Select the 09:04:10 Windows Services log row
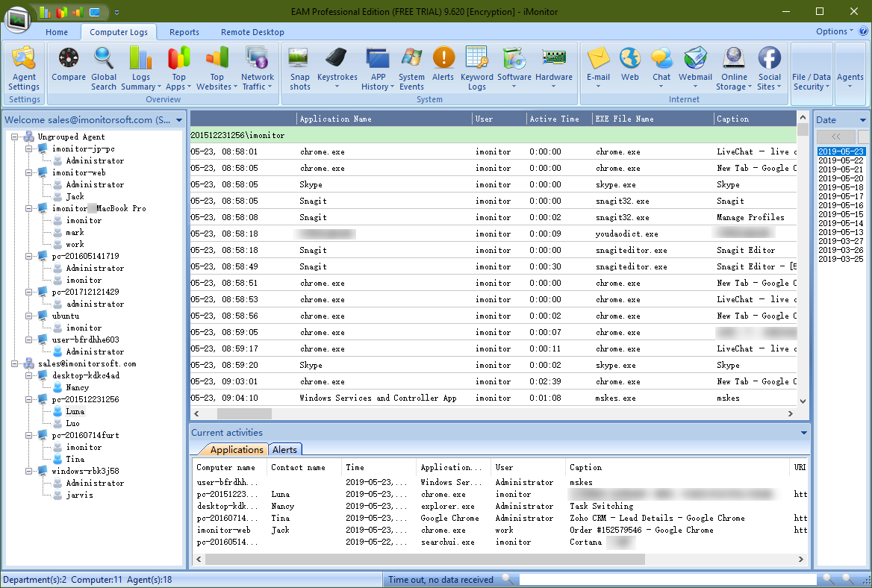 [493, 398]
